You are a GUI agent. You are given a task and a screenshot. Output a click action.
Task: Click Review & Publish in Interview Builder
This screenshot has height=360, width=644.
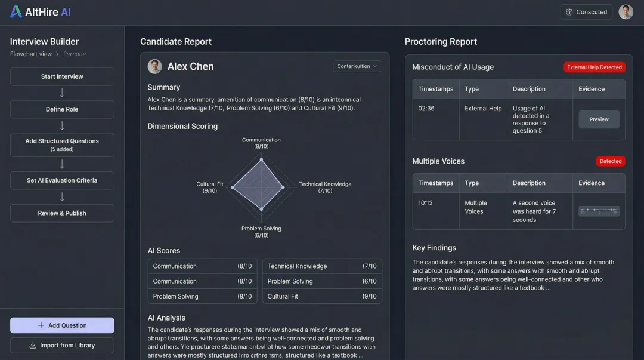[x=62, y=213]
